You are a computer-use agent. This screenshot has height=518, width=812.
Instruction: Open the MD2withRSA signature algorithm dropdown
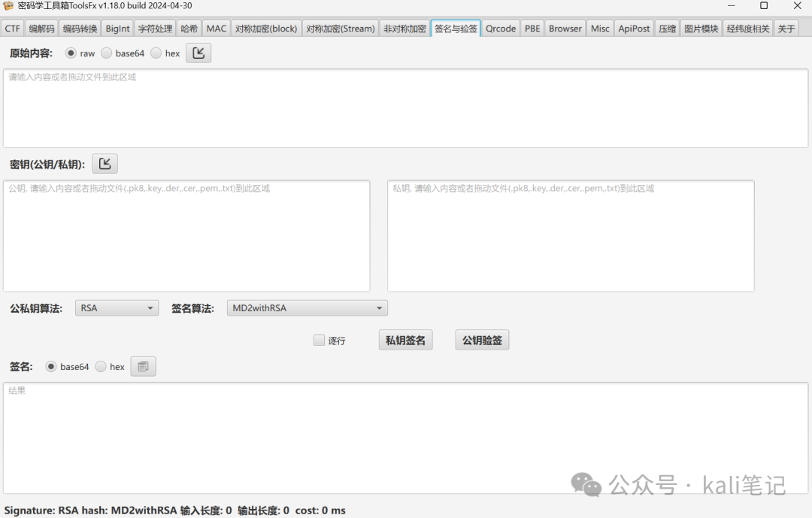tap(307, 307)
